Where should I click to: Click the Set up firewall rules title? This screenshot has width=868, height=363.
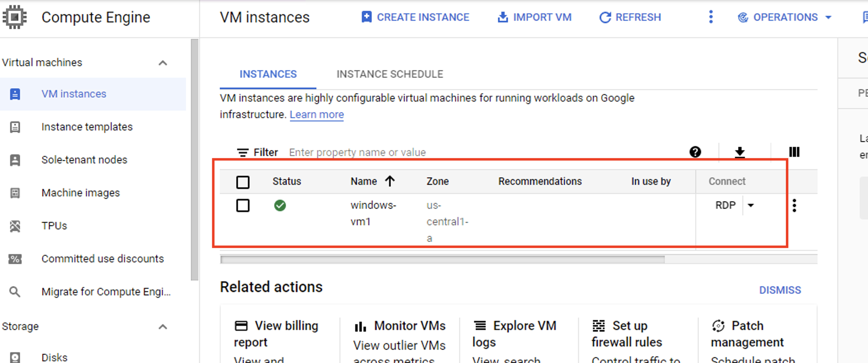[626, 334]
